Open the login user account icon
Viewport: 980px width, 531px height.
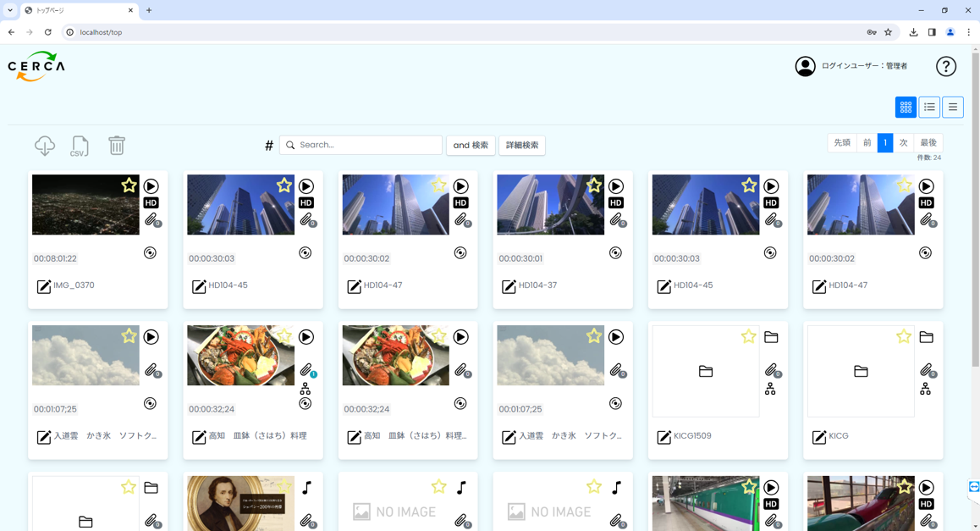click(x=805, y=66)
